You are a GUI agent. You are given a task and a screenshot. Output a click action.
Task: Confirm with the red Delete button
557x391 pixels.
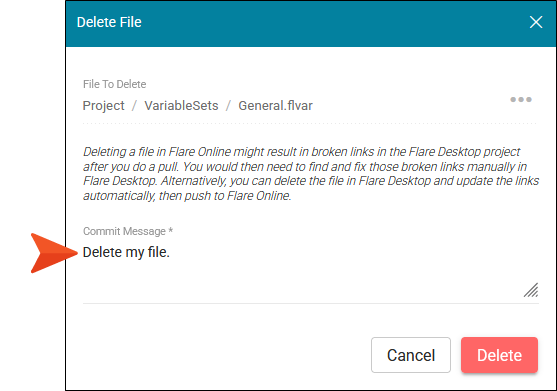[499, 355]
